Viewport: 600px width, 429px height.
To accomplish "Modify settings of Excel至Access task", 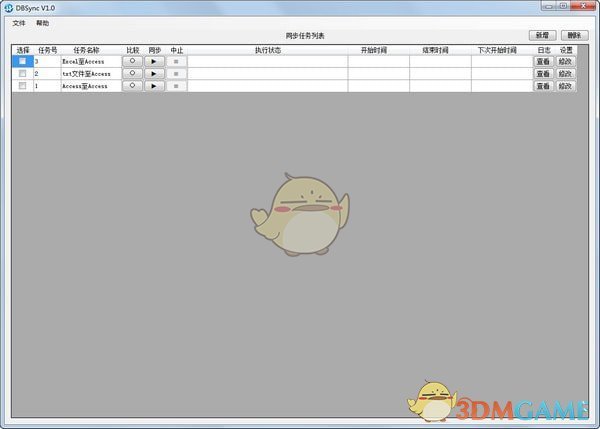I will pyautogui.click(x=566, y=61).
